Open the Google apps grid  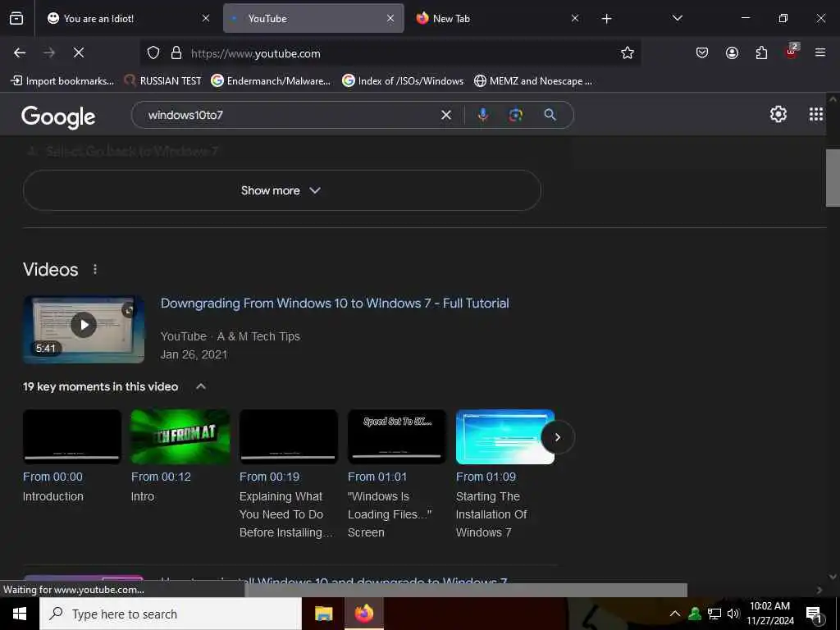tap(816, 114)
